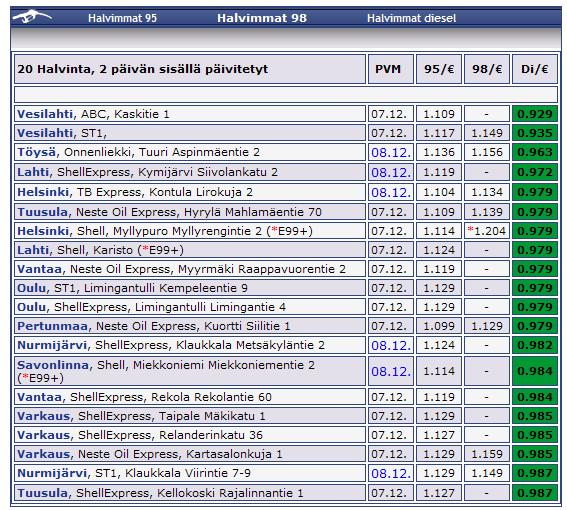Screen dimensions: 567x510
Task: Open Vesilahti link in ABC Kaskitie row
Action: coord(45,114)
